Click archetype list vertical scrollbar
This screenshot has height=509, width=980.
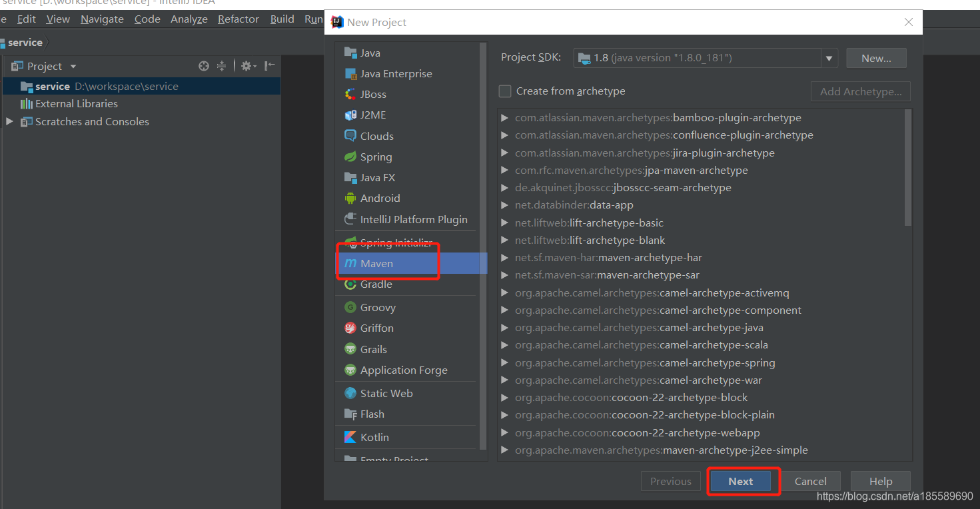pos(908,168)
